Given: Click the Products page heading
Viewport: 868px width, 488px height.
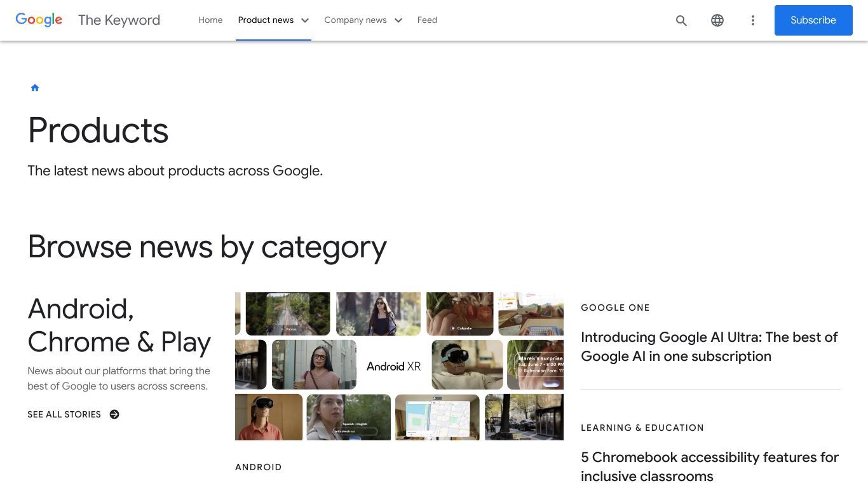Looking at the screenshot, I should pyautogui.click(x=98, y=130).
